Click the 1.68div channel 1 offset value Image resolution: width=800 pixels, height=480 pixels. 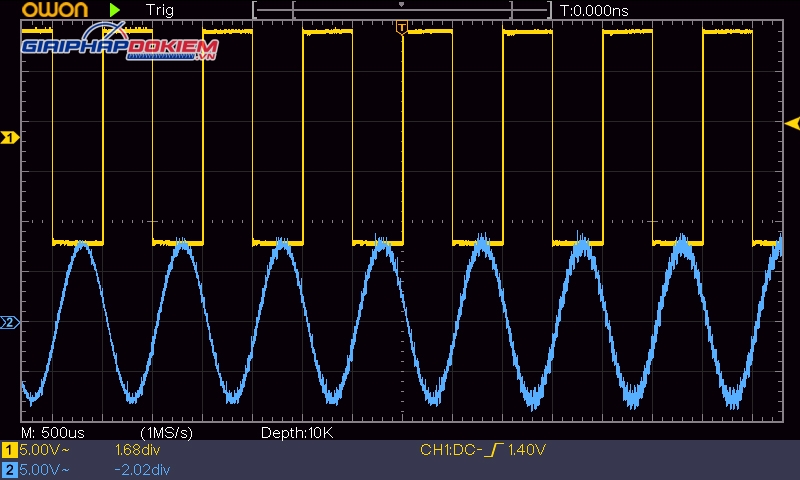(137, 450)
